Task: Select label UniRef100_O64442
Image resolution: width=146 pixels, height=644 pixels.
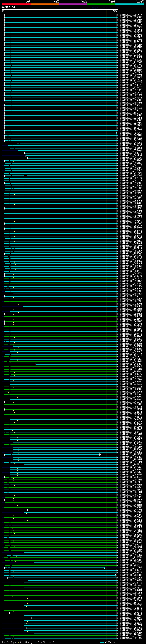Action: (131, 271)
